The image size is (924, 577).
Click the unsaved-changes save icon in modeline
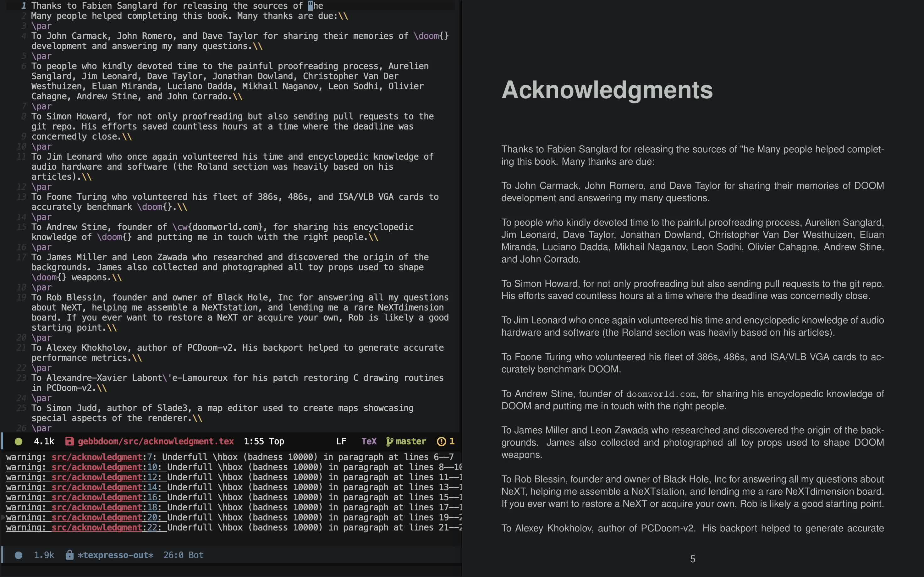69,442
